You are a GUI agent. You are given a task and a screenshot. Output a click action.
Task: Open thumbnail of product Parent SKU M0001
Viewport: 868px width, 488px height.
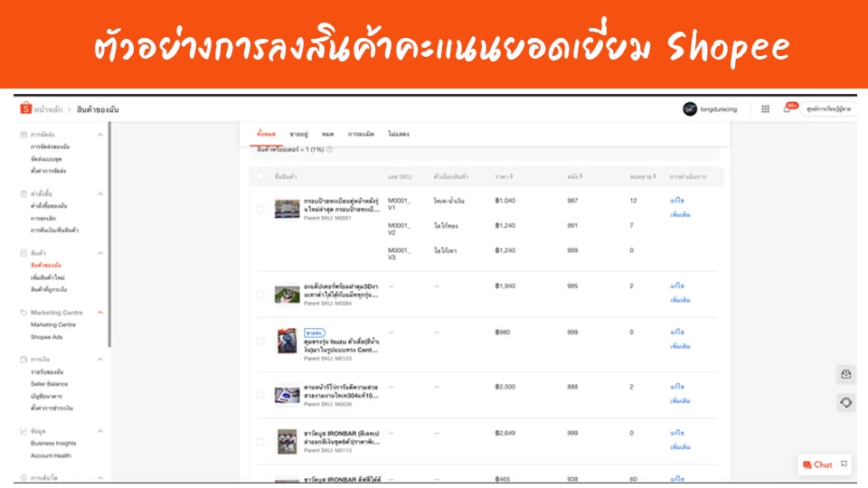coord(287,209)
